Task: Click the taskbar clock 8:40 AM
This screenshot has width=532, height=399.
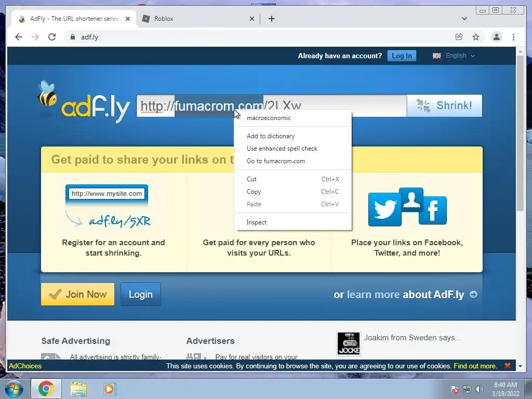Action: tap(506, 389)
